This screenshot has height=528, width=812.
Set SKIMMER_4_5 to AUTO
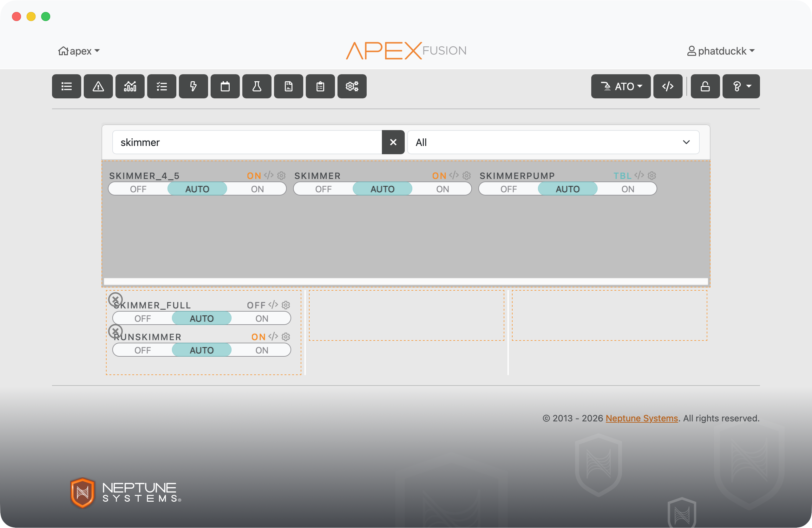(x=197, y=189)
